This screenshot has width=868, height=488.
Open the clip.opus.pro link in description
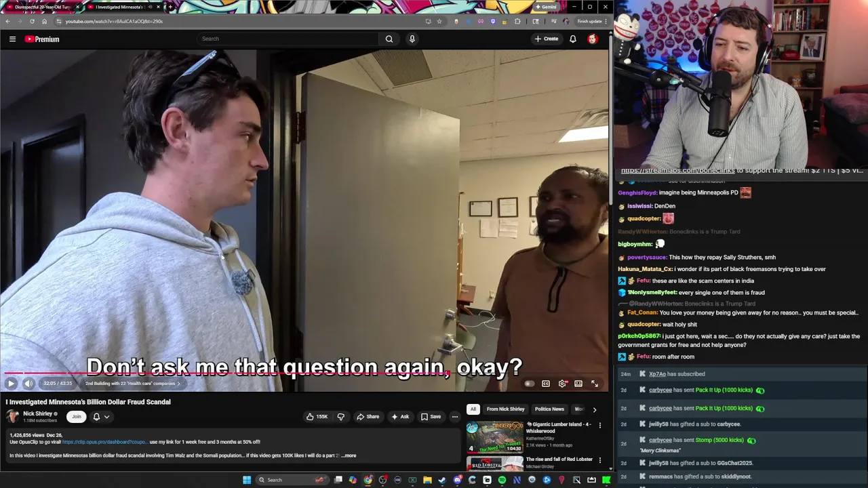click(104, 442)
